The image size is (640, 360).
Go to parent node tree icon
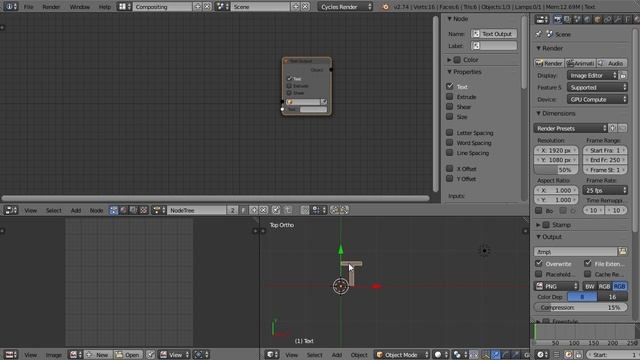288,210
